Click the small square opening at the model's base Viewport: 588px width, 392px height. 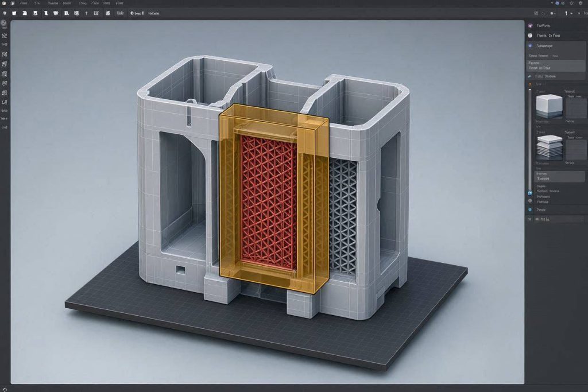pos(180,270)
